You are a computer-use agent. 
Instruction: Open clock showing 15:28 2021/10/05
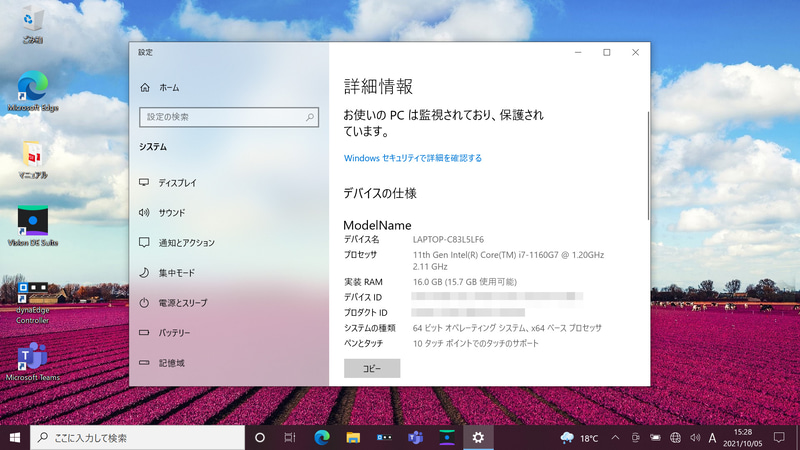coord(743,438)
